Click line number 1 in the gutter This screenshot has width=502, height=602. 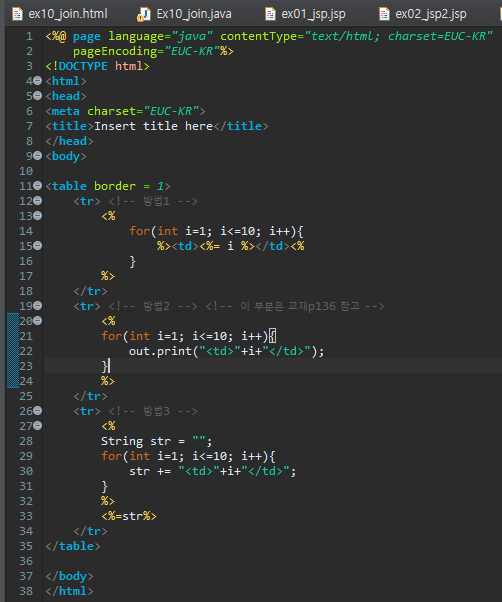point(30,36)
